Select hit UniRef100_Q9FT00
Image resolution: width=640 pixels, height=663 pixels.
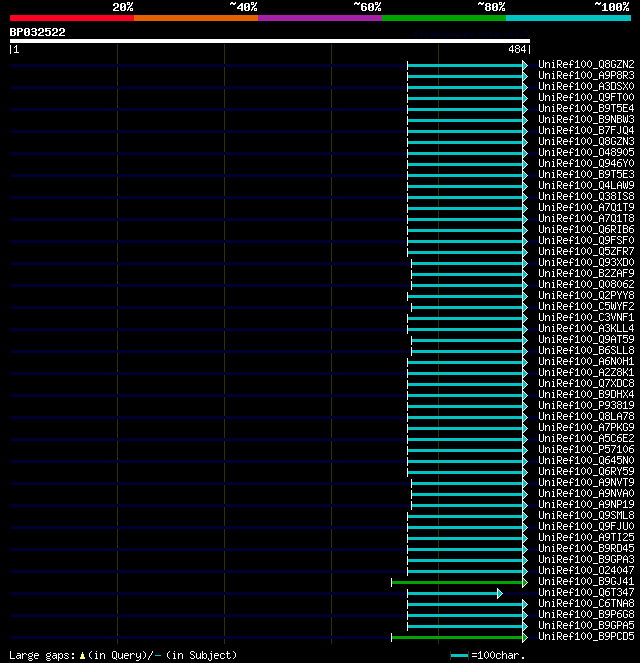pyautogui.click(x=586, y=97)
